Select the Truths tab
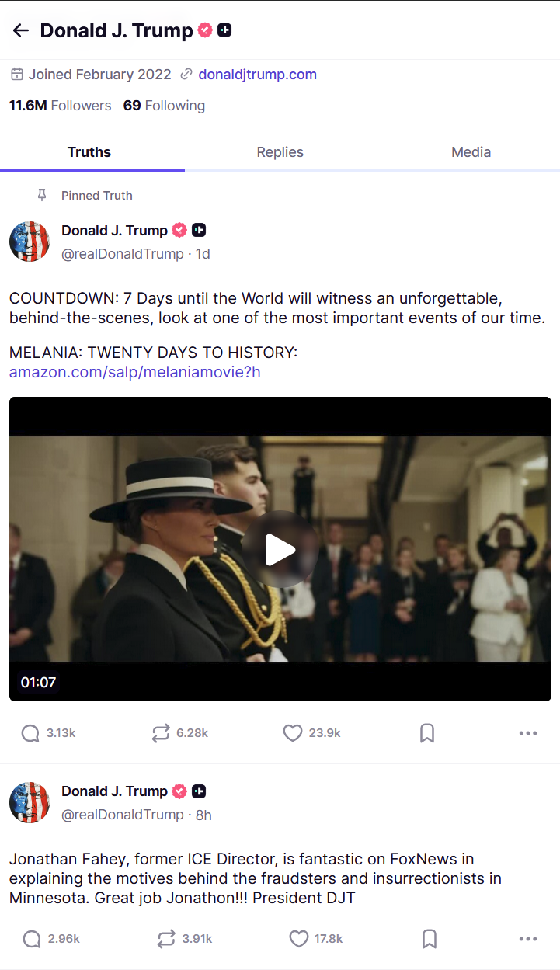 pos(89,152)
